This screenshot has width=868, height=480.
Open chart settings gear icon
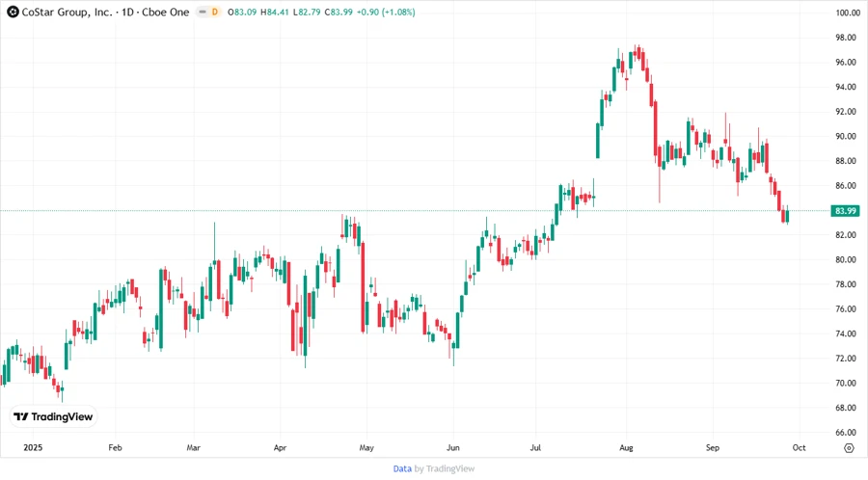click(x=849, y=448)
